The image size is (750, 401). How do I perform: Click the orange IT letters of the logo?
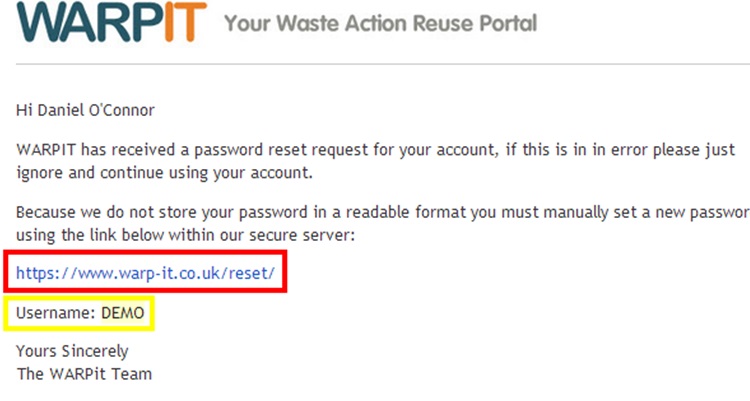[x=186, y=22]
